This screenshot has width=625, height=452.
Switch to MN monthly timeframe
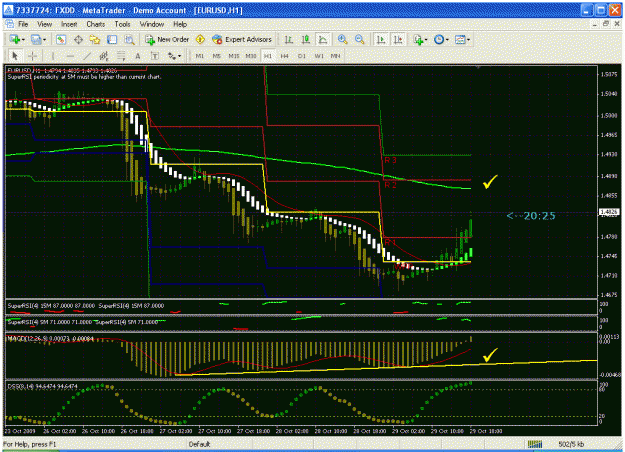pyautogui.click(x=336, y=56)
